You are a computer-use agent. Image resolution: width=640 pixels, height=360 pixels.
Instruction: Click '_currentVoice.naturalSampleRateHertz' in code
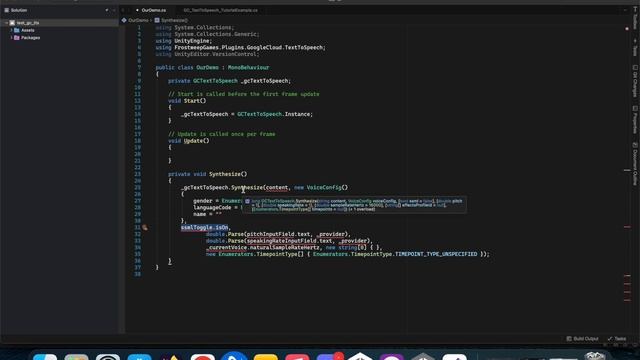coord(263,247)
